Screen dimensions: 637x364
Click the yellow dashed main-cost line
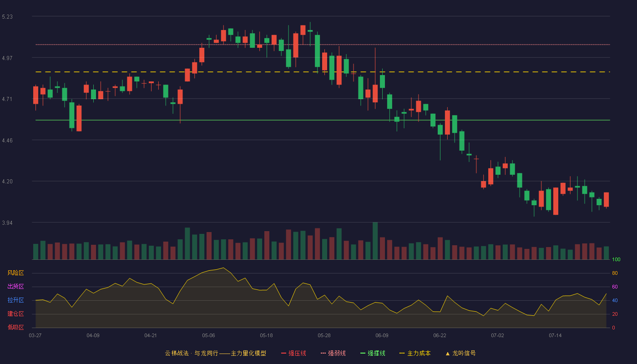pos(323,72)
